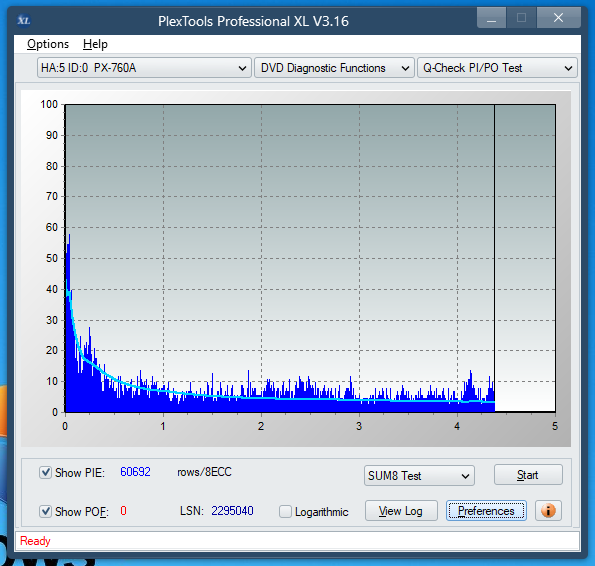Open the Help menu
This screenshot has height=566, width=595.
point(95,44)
